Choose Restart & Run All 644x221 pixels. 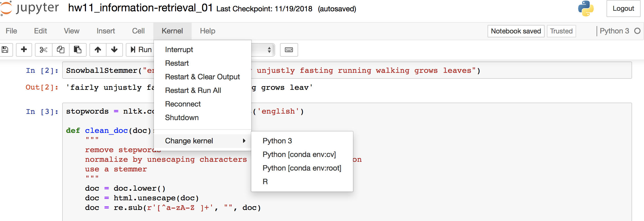tap(193, 90)
